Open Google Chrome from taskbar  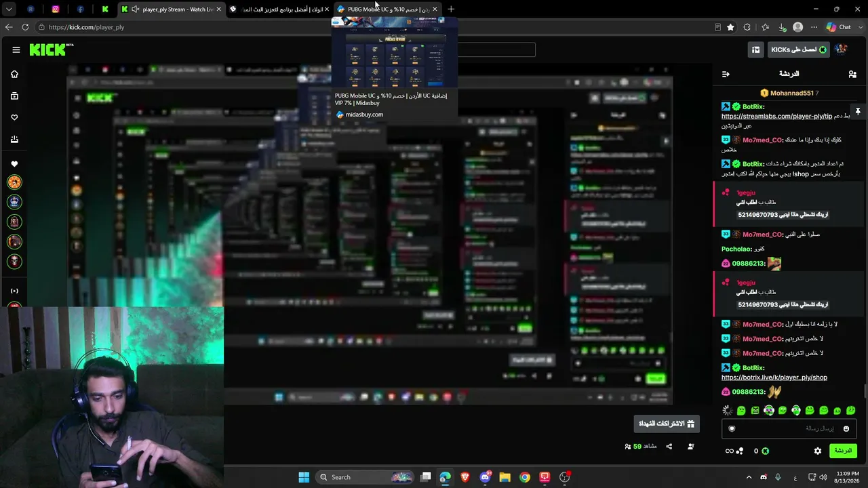tap(525, 477)
